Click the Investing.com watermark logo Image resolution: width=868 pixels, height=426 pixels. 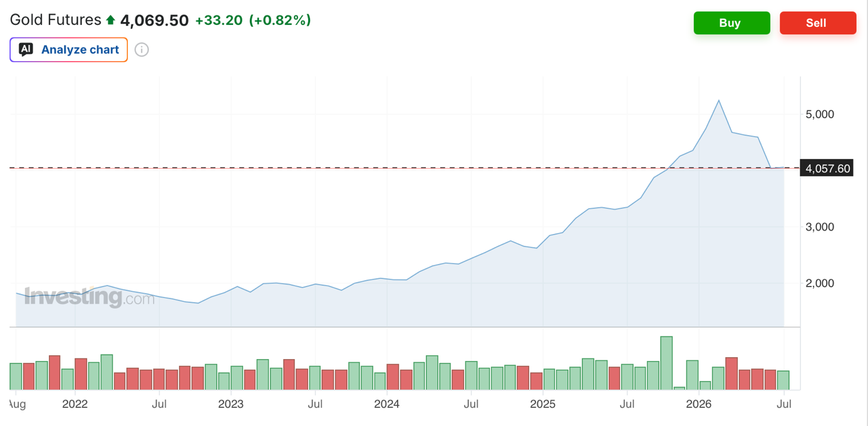89,297
